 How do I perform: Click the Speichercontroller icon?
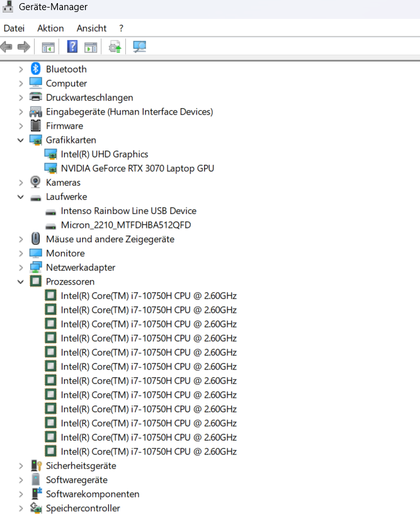[x=35, y=508]
